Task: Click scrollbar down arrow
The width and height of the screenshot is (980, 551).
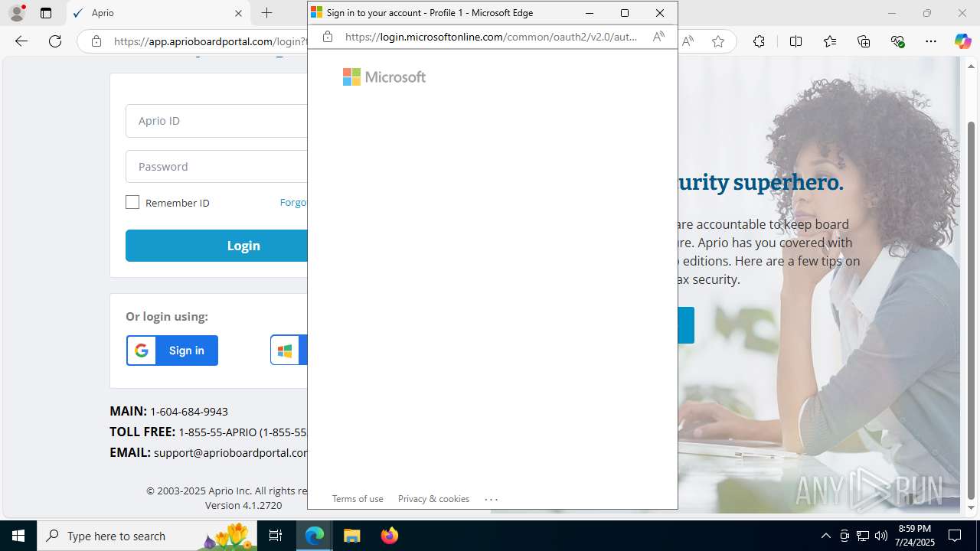Action: click(x=971, y=507)
